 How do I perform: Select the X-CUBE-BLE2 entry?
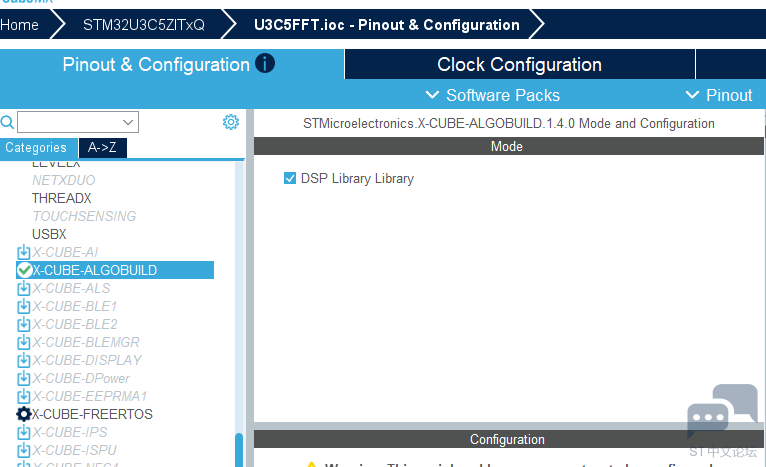(x=75, y=324)
